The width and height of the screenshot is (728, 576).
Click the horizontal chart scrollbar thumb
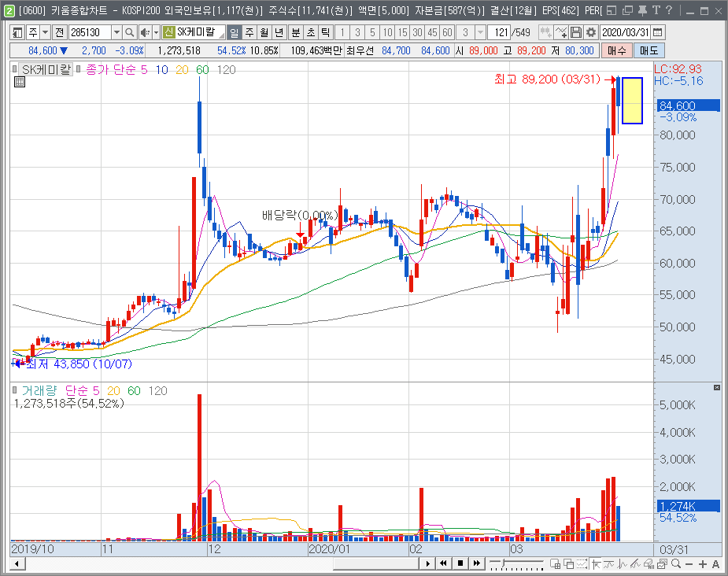click(x=376, y=563)
